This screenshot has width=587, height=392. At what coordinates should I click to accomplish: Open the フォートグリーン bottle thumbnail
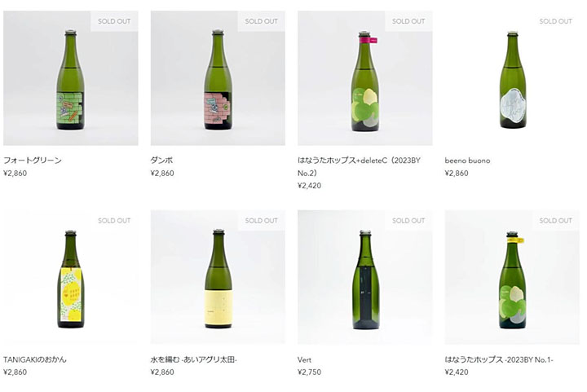(x=71, y=77)
